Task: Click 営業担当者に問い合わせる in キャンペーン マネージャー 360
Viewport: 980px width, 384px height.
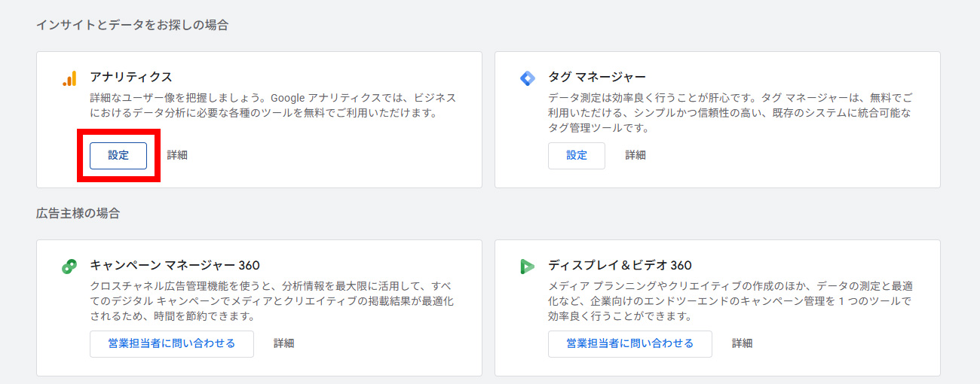Action: click(x=172, y=344)
